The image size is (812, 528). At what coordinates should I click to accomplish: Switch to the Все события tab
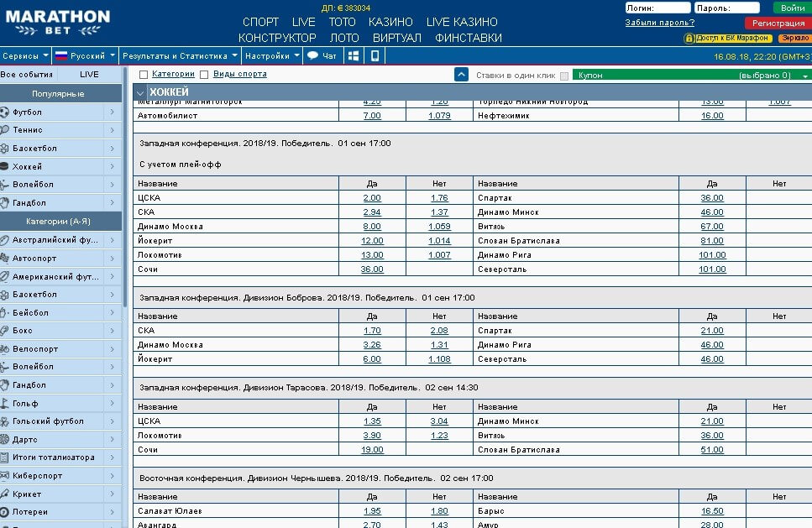27,75
